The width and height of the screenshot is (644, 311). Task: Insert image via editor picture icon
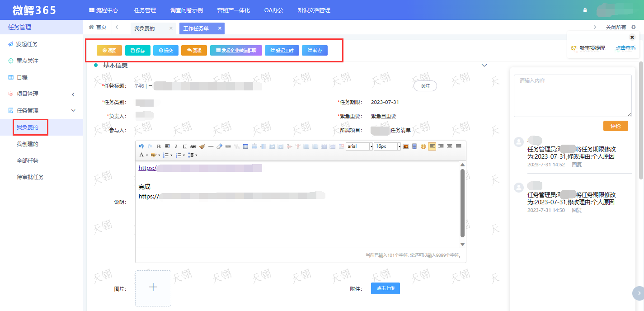pyautogui.click(x=405, y=146)
